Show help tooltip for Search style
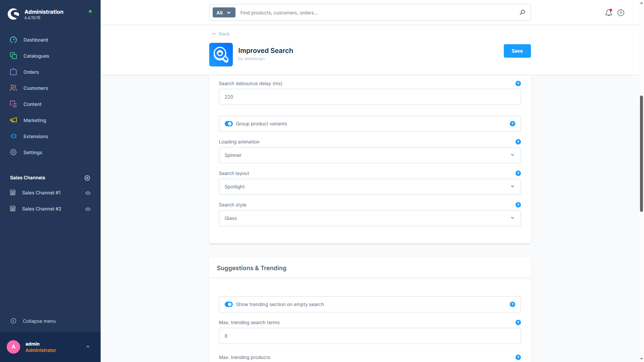Image resolution: width=644 pixels, height=362 pixels. pos(518,205)
